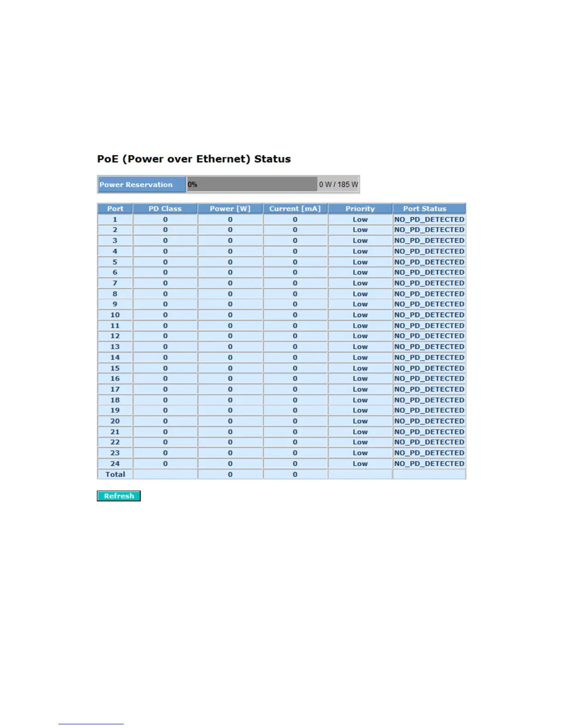Select port number 15 cell

click(x=115, y=368)
